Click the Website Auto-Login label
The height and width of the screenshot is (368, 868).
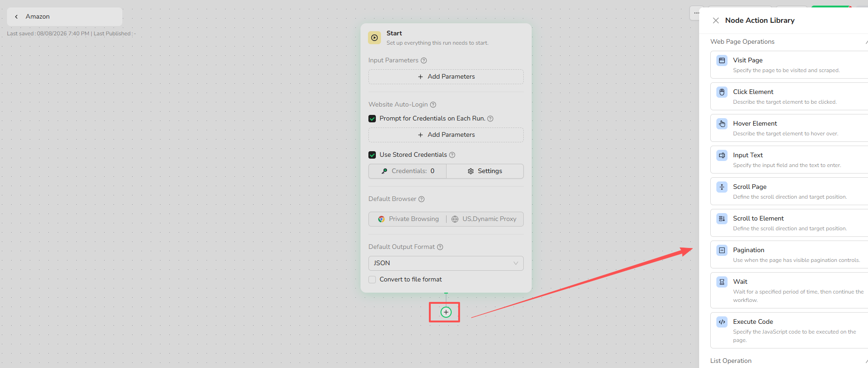[x=398, y=105]
